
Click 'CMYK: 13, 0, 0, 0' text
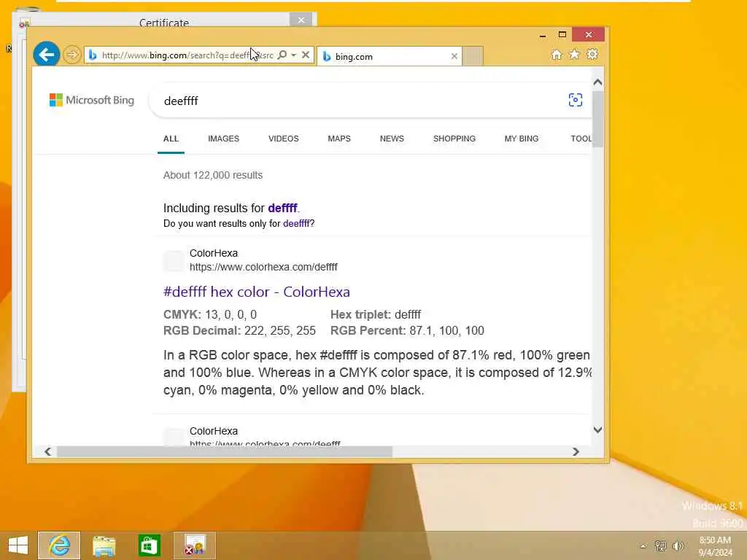(x=210, y=315)
